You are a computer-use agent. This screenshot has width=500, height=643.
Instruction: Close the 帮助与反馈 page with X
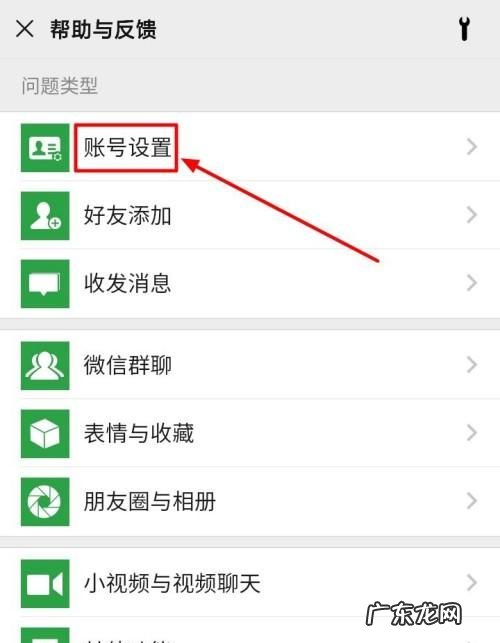(25, 29)
